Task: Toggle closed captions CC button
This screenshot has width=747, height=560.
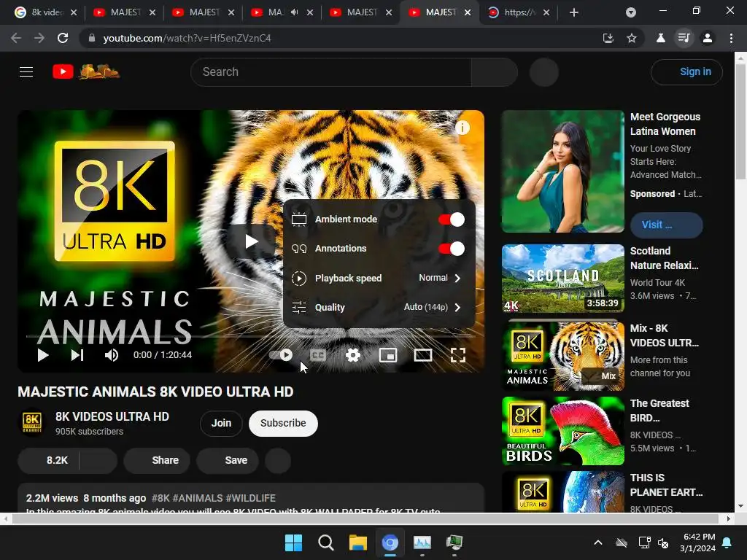Action: (x=318, y=355)
